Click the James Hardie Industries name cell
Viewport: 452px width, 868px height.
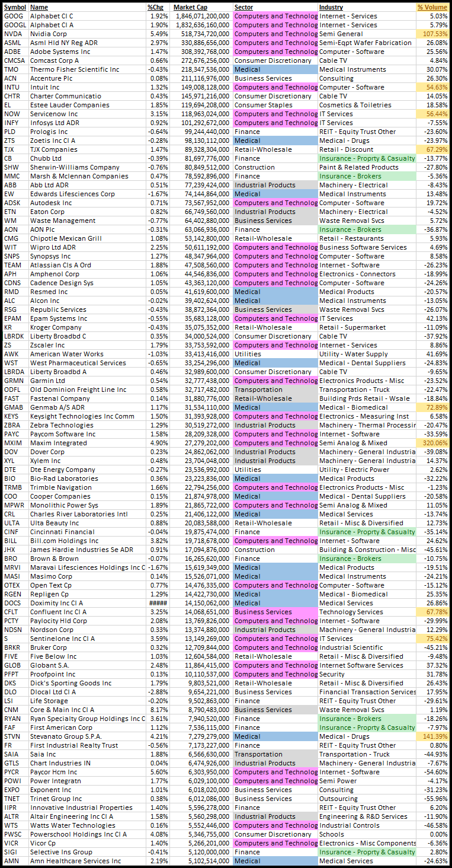click(87, 550)
